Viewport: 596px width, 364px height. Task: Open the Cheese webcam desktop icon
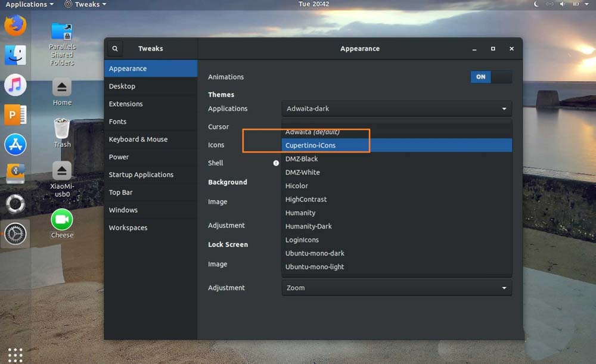[62, 220]
